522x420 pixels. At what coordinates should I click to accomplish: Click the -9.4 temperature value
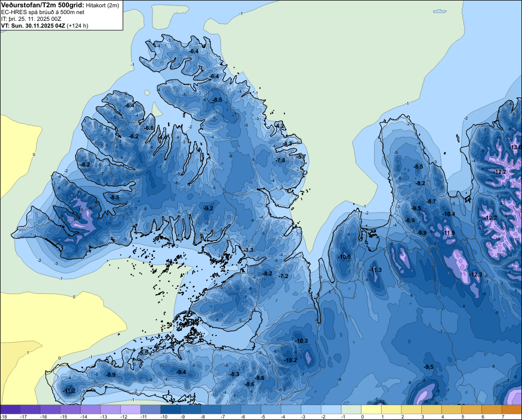(182, 372)
